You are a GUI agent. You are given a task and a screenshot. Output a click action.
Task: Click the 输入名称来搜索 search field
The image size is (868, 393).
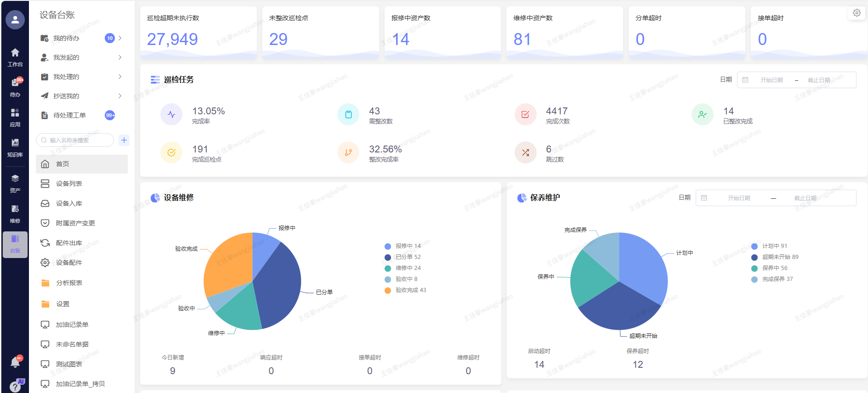click(x=76, y=140)
